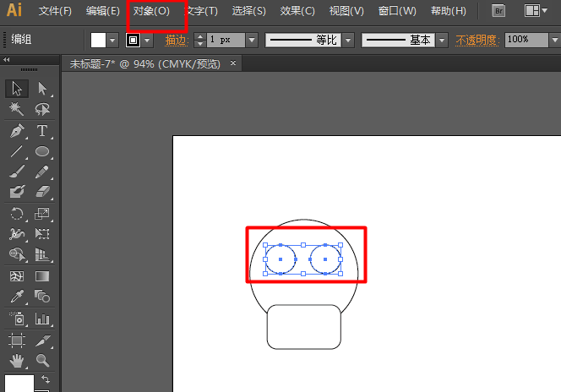Select the Magic Wand tool
This screenshot has height=392, width=561.
click(17, 109)
